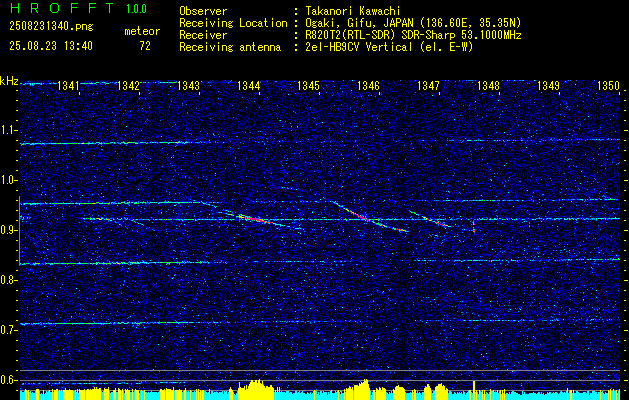Click the 0.9 kHz axis label
The height and width of the screenshot is (400, 629).
(8, 230)
